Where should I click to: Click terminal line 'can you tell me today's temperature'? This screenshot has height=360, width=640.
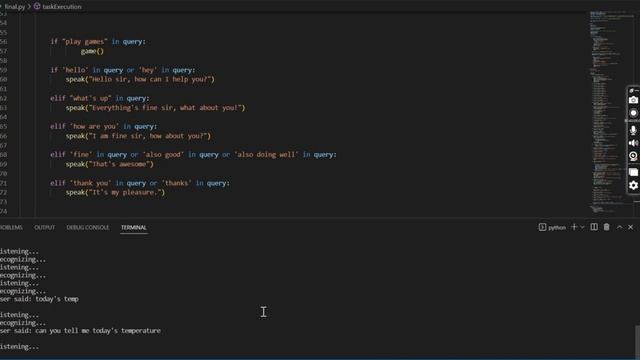pos(98,331)
